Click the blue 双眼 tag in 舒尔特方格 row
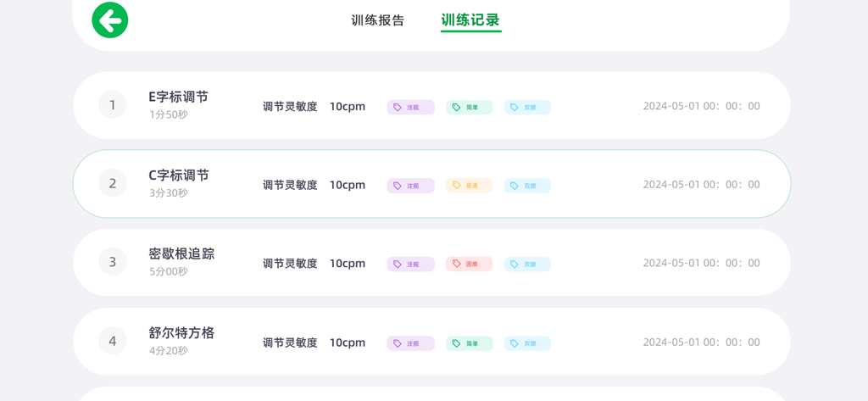The image size is (868, 401). (527, 343)
